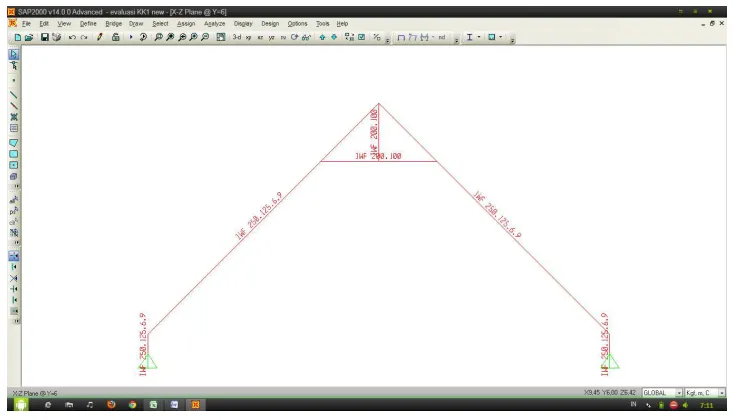Undo the last action

(x=72, y=37)
